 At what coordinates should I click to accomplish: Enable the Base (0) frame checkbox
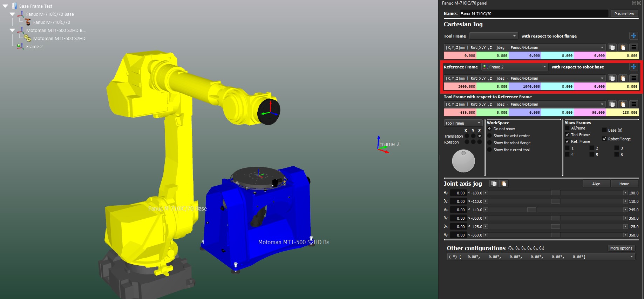(x=604, y=130)
